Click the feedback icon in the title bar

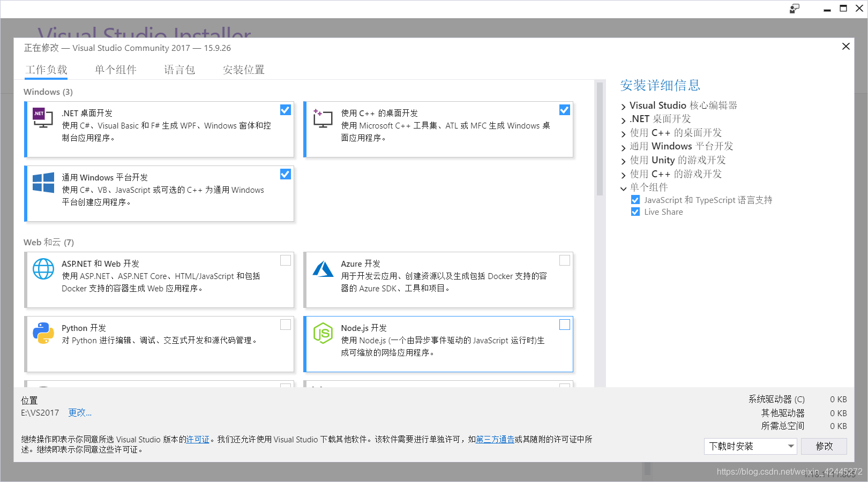pyautogui.click(x=795, y=9)
